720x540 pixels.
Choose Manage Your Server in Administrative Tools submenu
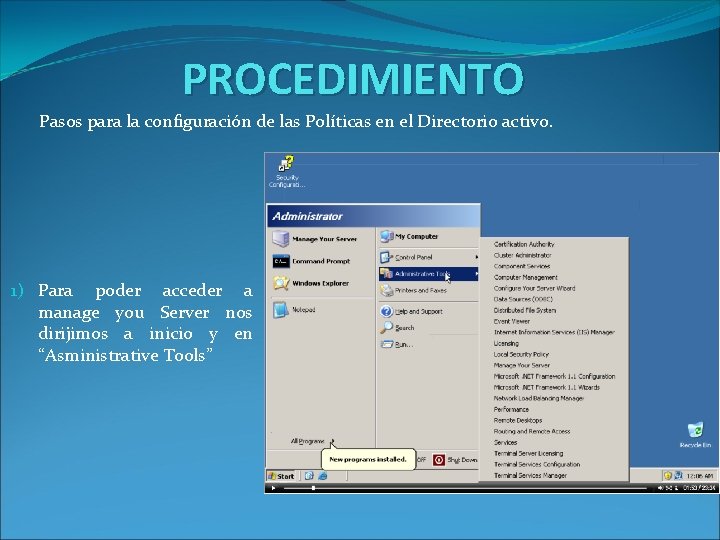pyautogui.click(x=522, y=366)
